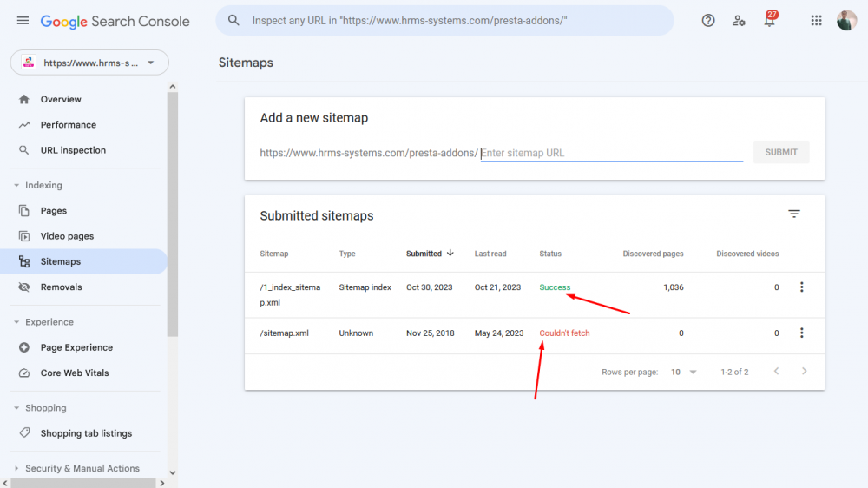The height and width of the screenshot is (488, 868).
Task: Collapse the Shopping section
Action: (16, 408)
